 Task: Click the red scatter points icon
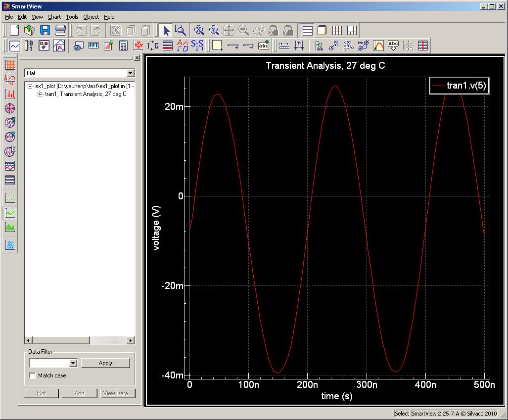click(x=139, y=46)
